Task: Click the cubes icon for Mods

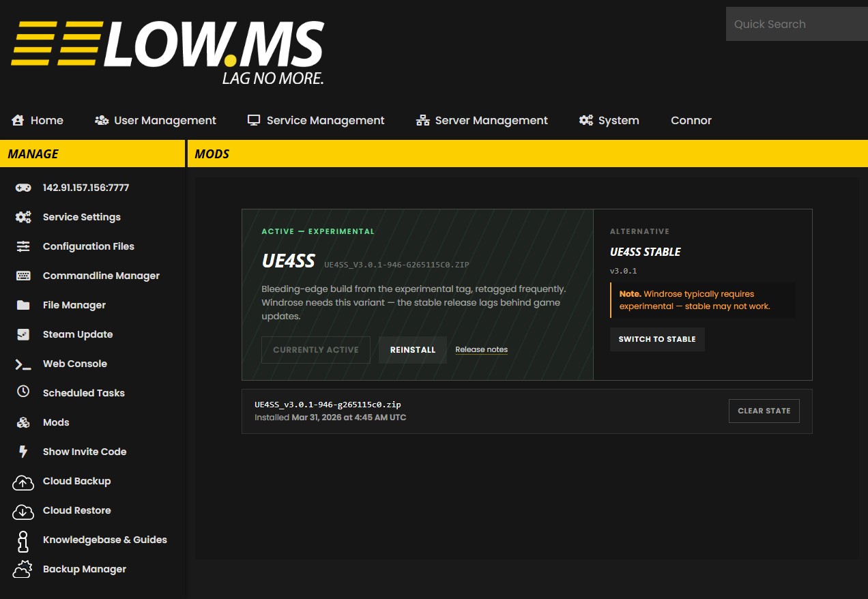Action: [x=23, y=422]
